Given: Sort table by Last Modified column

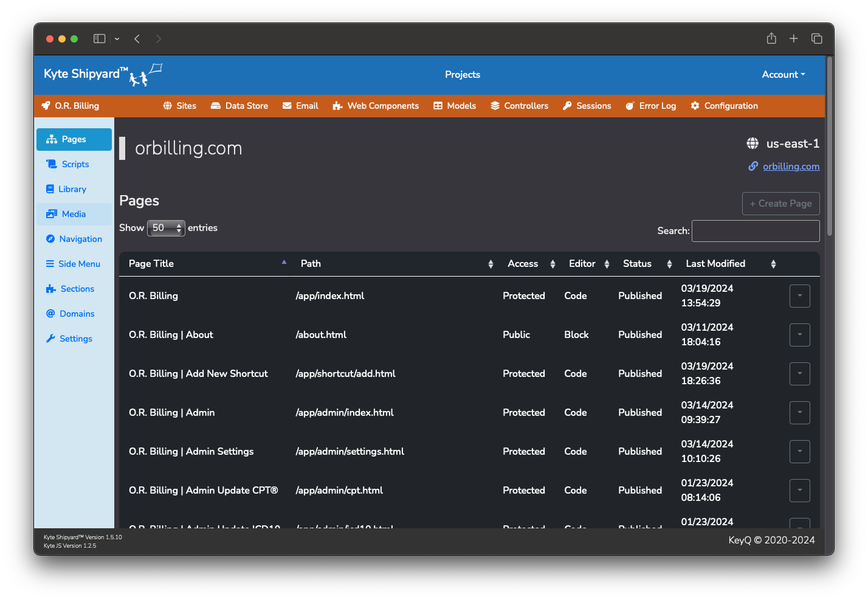Looking at the screenshot, I should tap(728, 264).
